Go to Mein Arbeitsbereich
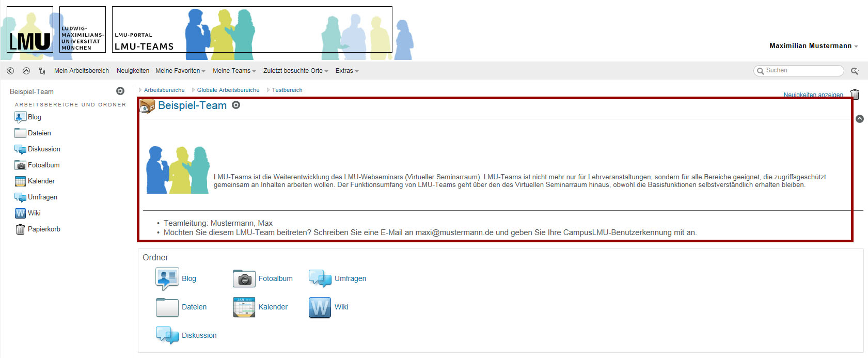The height and width of the screenshot is (358, 868). click(82, 71)
